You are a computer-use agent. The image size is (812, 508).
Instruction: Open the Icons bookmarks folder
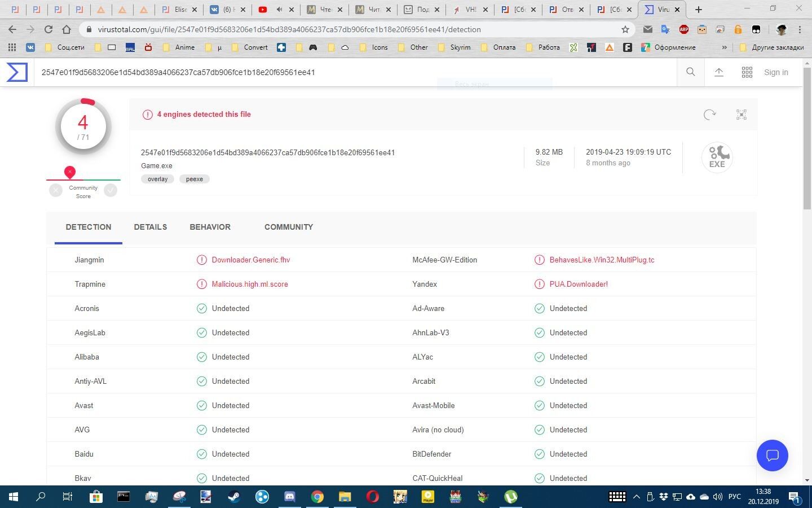click(374, 47)
